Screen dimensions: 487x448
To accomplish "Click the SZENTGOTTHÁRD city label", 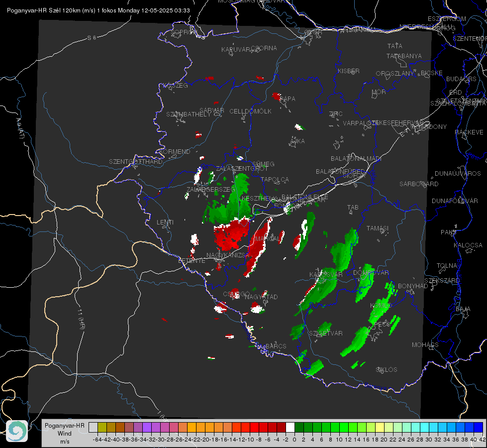I will point(136,162).
